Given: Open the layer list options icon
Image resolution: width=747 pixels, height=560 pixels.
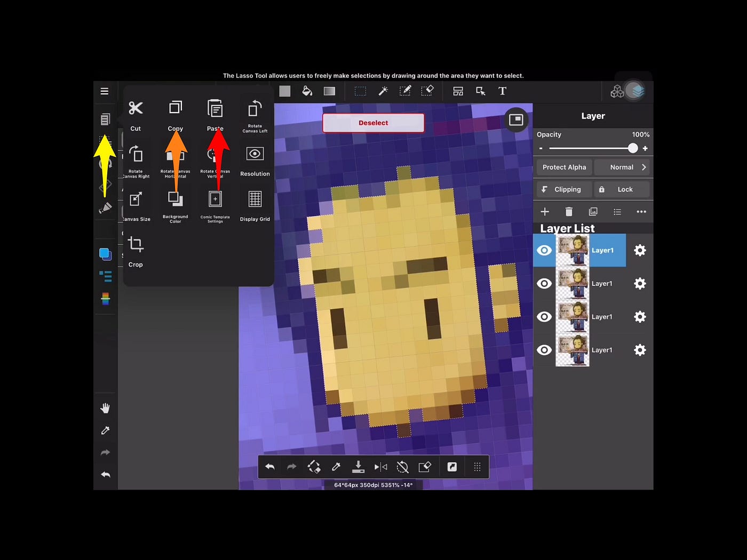Looking at the screenshot, I should [617, 212].
